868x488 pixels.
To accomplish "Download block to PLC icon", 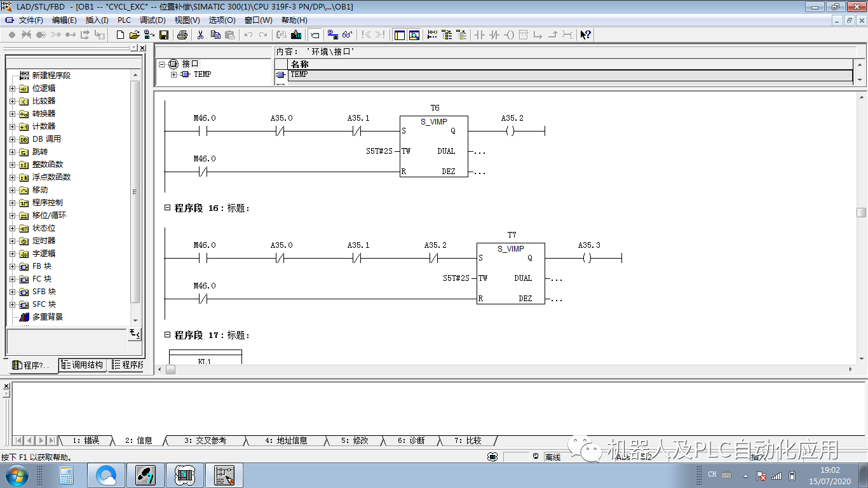I will tap(296, 35).
